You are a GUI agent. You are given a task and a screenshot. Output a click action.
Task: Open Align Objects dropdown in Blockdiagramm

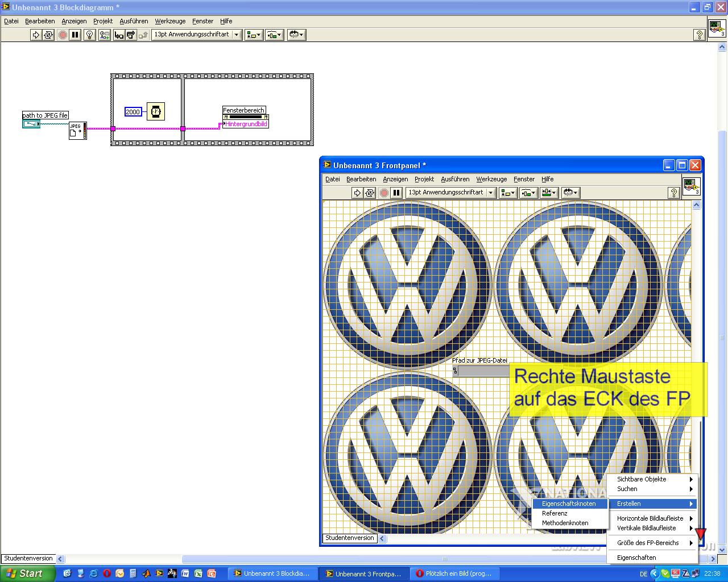[254, 35]
